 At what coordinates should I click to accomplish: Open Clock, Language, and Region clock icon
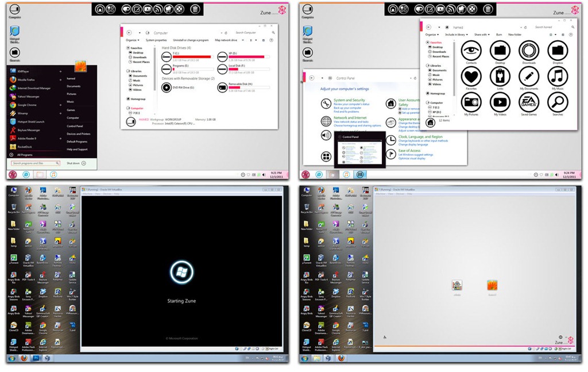pyautogui.click(x=391, y=140)
